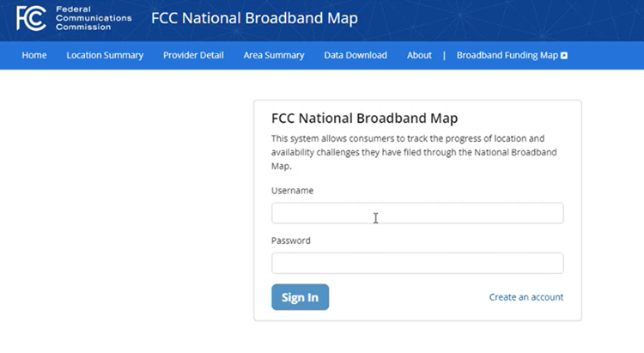Click the Username field label
This screenshot has height=353, width=644.
(x=292, y=191)
